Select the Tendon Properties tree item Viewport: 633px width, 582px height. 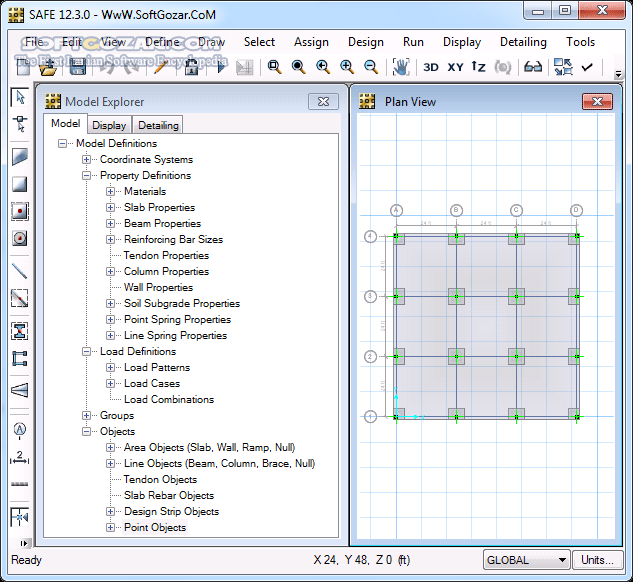click(x=166, y=256)
